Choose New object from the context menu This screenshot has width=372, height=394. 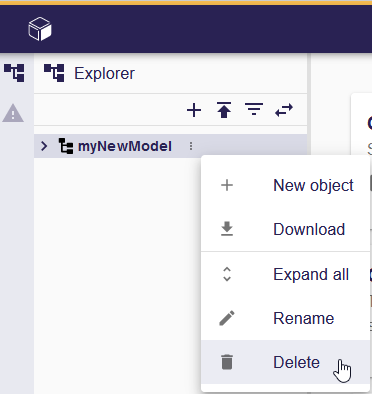pyautogui.click(x=285, y=185)
